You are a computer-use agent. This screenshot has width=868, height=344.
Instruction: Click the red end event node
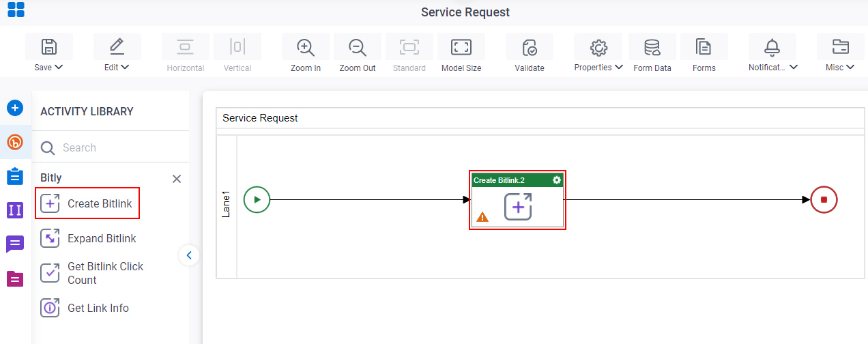(824, 200)
